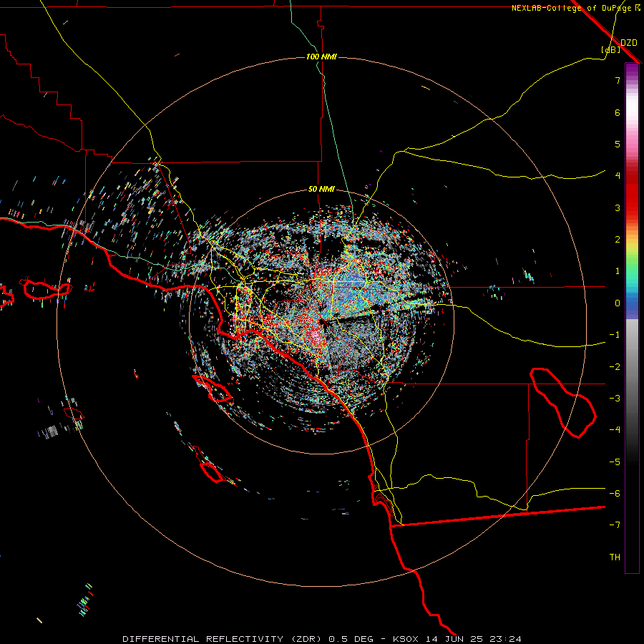The image size is (644, 644).
Task: Click the 3 value on the scale
Action: coord(618,208)
